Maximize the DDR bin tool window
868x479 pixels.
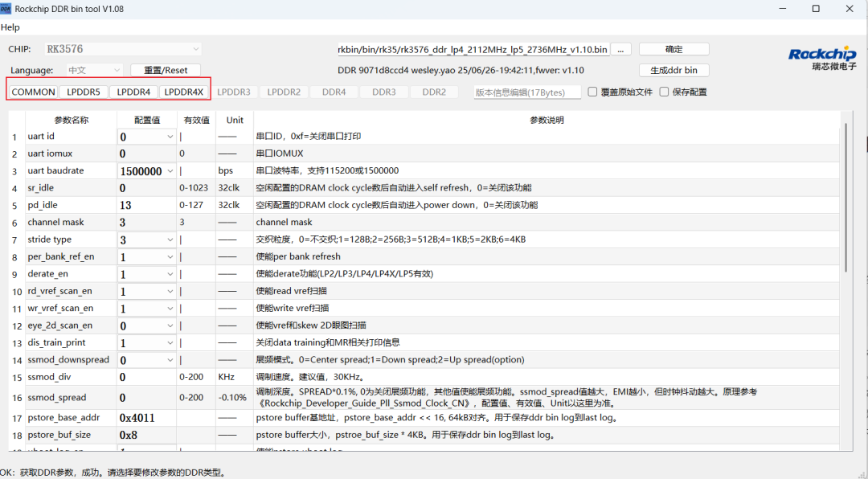[816, 9]
